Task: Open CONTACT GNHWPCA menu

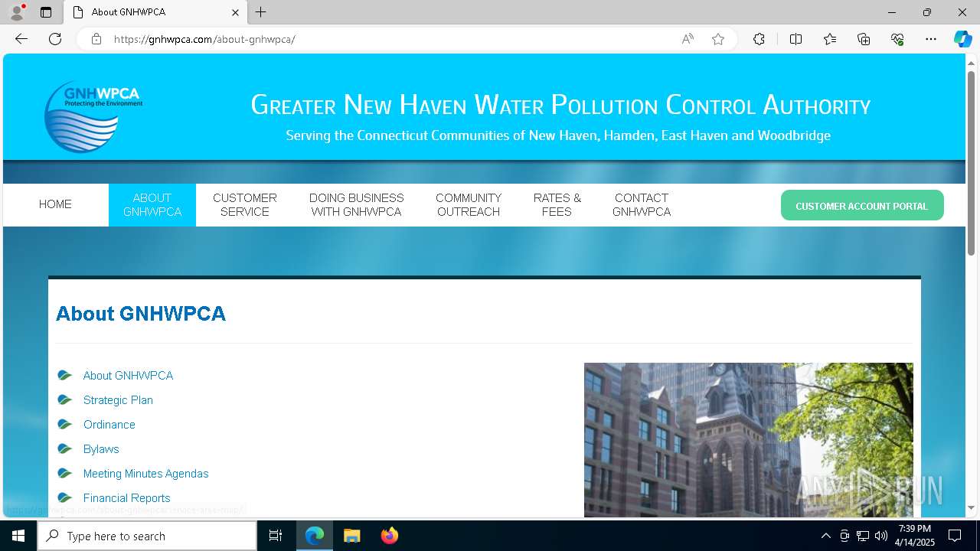Action: point(642,205)
